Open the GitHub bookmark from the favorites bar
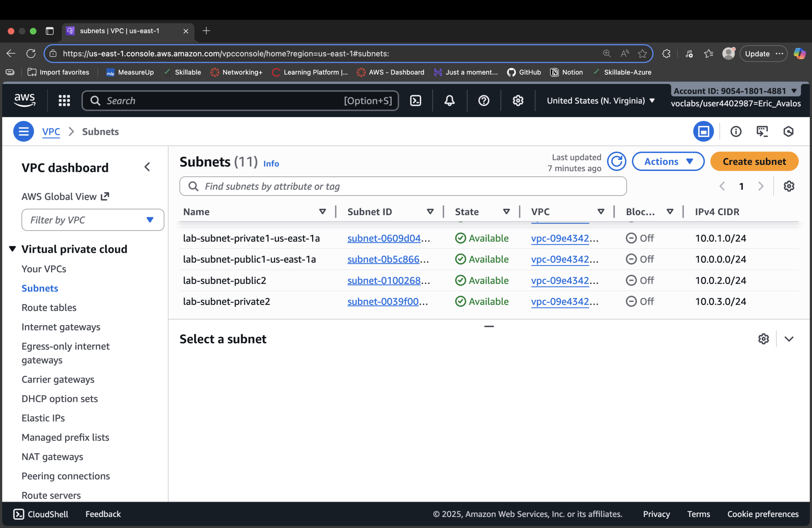Screen dimensions: 812x528 (x=524, y=72)
